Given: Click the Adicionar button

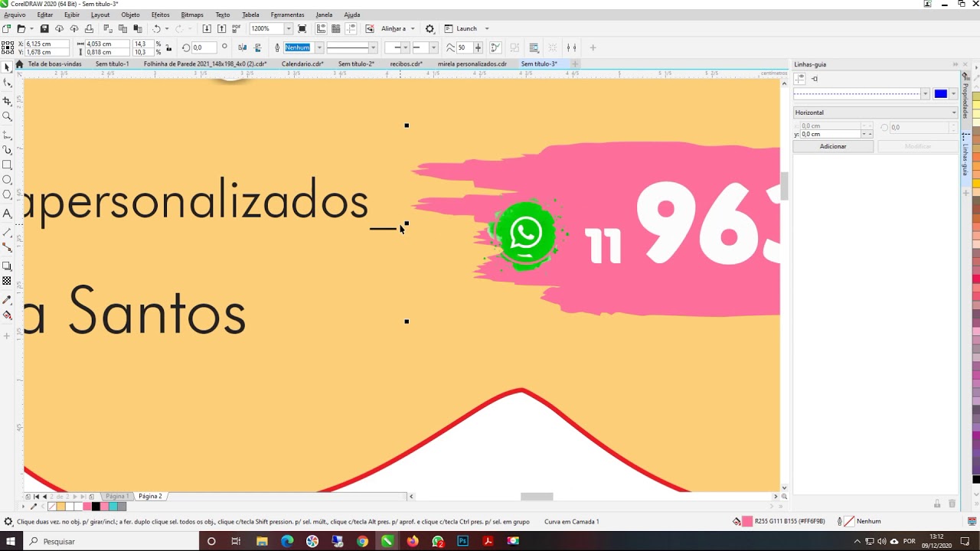Looking at the screenshot, I should click(x=833, y=146).
